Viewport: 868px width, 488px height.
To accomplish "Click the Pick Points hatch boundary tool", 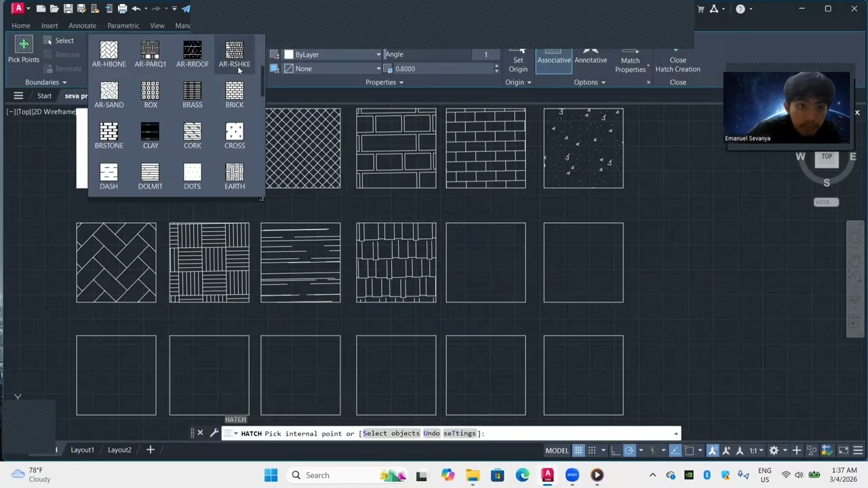I will point(23,49).
